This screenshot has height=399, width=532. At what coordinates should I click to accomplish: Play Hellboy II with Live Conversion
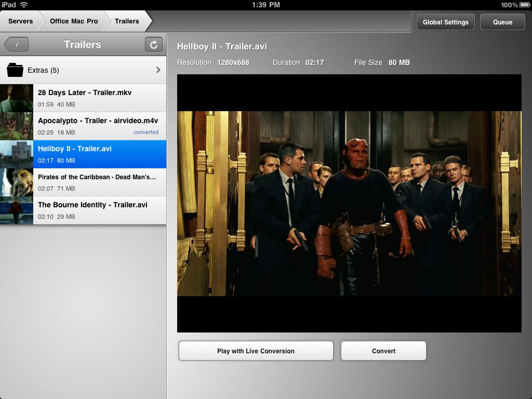256,351
